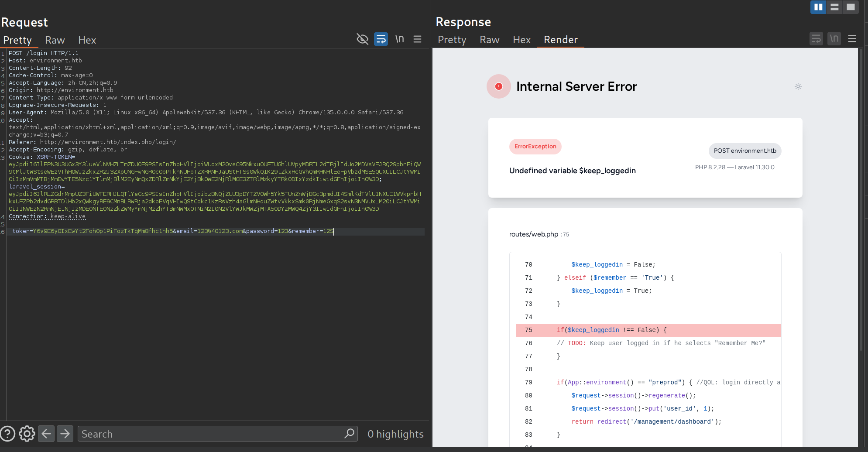Switch Request view to Pretty tab
Image resolution: width=868 pixels, height=452 pixels.
click(17, 40)
